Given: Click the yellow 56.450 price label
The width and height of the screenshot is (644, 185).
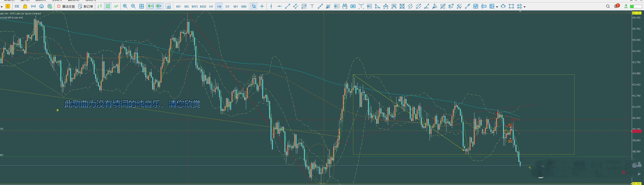Looking at the screenshot, I should click(637, 183).
